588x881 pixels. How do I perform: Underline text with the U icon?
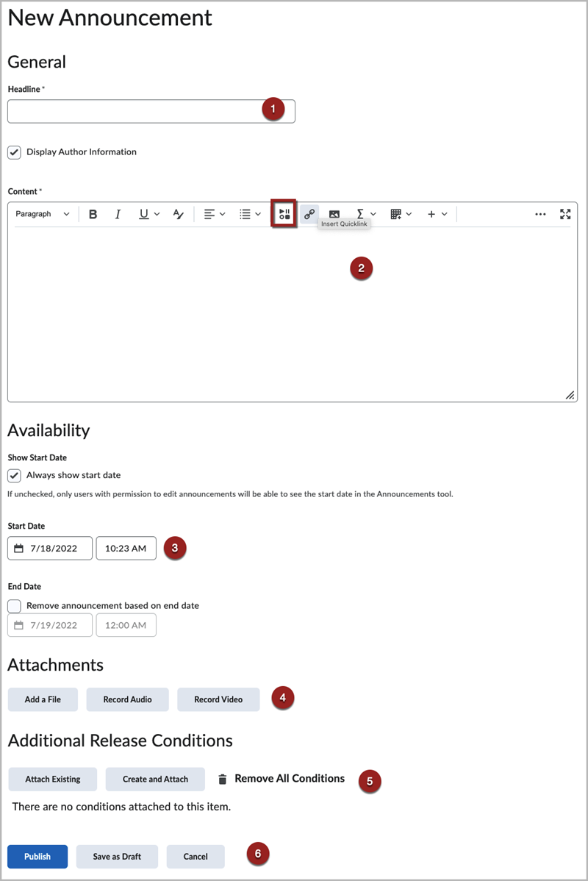[144, 214]
